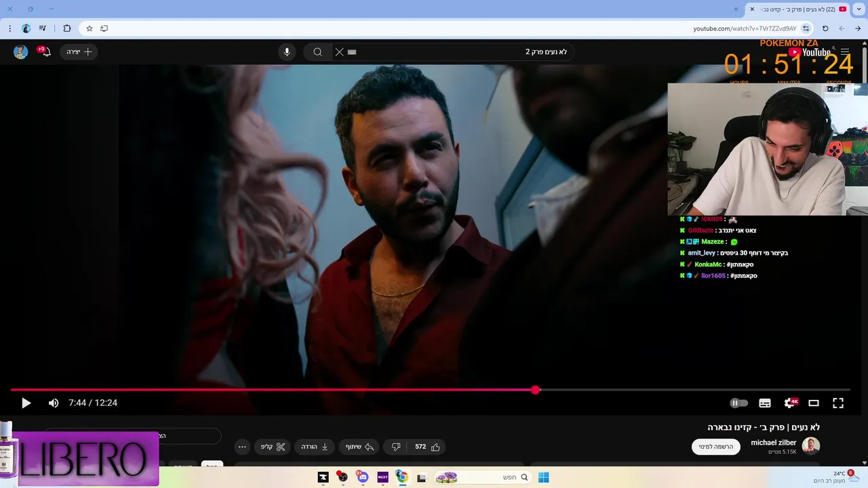The height and width of the screenshot is (488, 868).
Task: Download (הורדה) the video
Action: (x=315, y=447)
